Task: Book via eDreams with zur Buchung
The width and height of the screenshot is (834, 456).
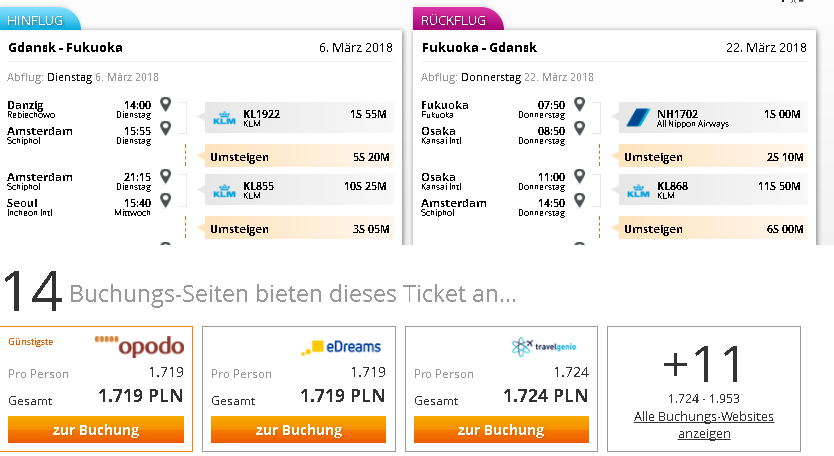Action: click(298, 429)
